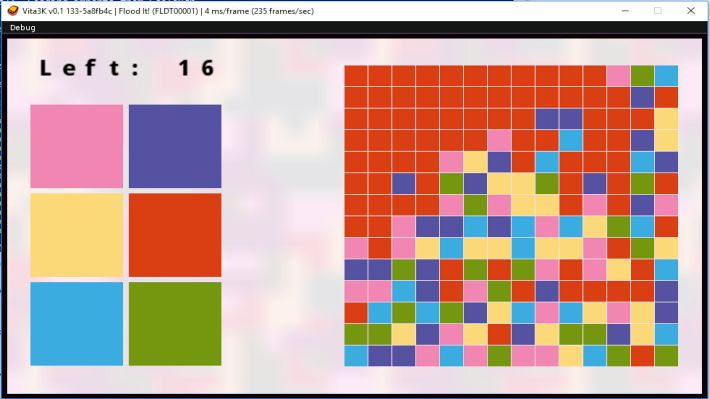The height and width of the screenshot is (399, 710).
Task: Open the Debug menu
Action: click(x=23, y=28)
